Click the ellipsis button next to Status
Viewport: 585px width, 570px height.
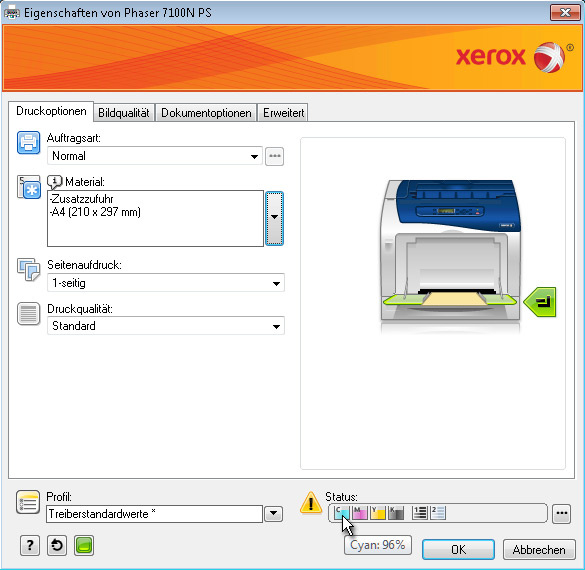tap(561, 513)
